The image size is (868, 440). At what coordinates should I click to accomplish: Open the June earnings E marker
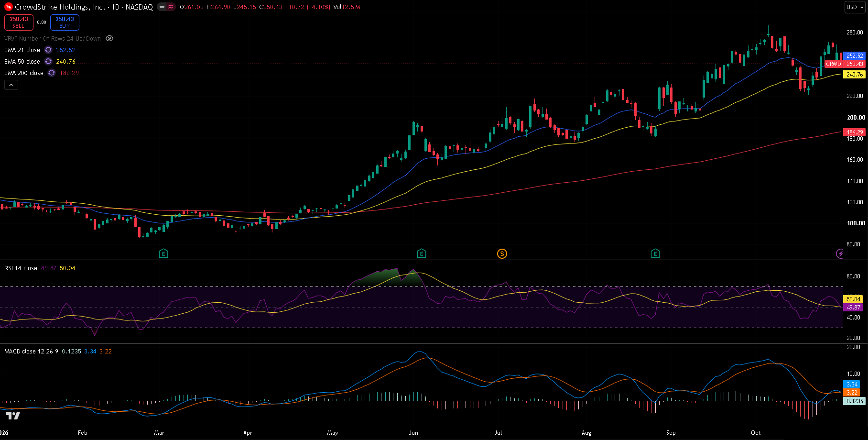421,253
